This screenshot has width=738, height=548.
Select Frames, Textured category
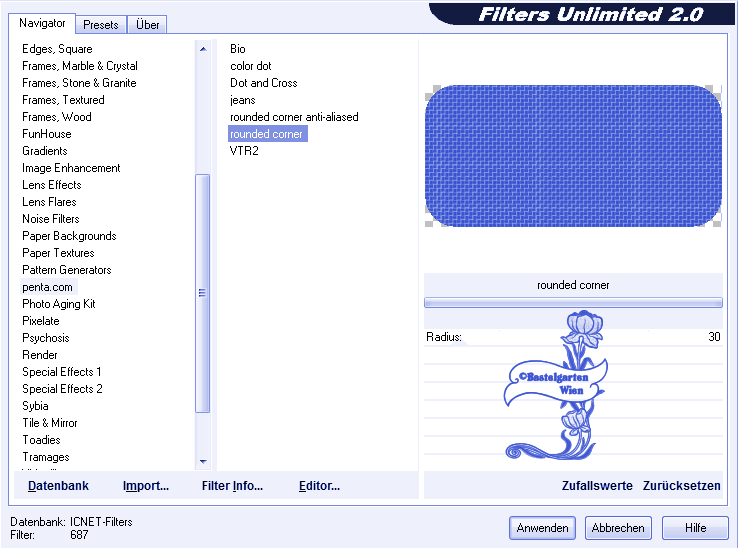63,100
